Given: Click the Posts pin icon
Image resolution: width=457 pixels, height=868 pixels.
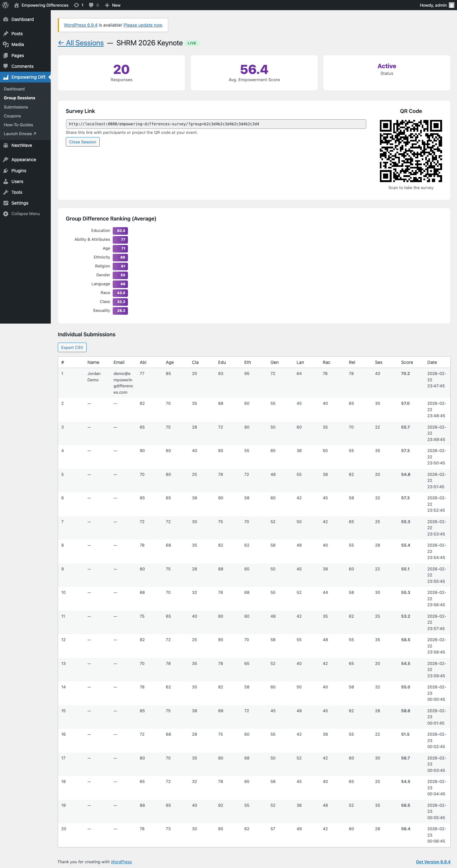Looking at the screenshot, I should click(x=6, y=34).
